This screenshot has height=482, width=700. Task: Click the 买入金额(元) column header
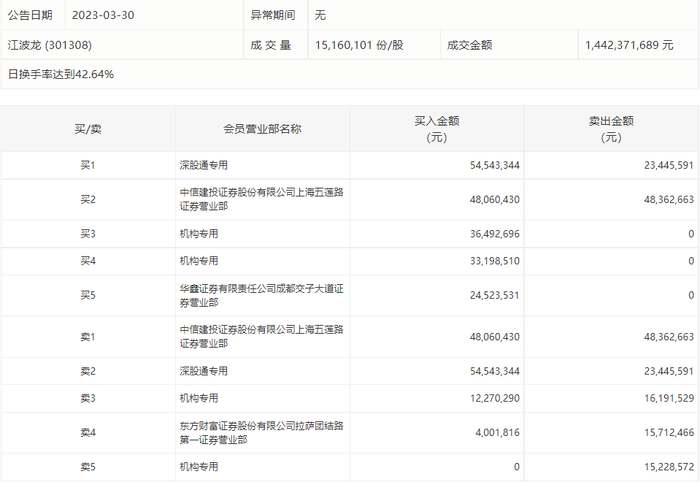[437, 129]
